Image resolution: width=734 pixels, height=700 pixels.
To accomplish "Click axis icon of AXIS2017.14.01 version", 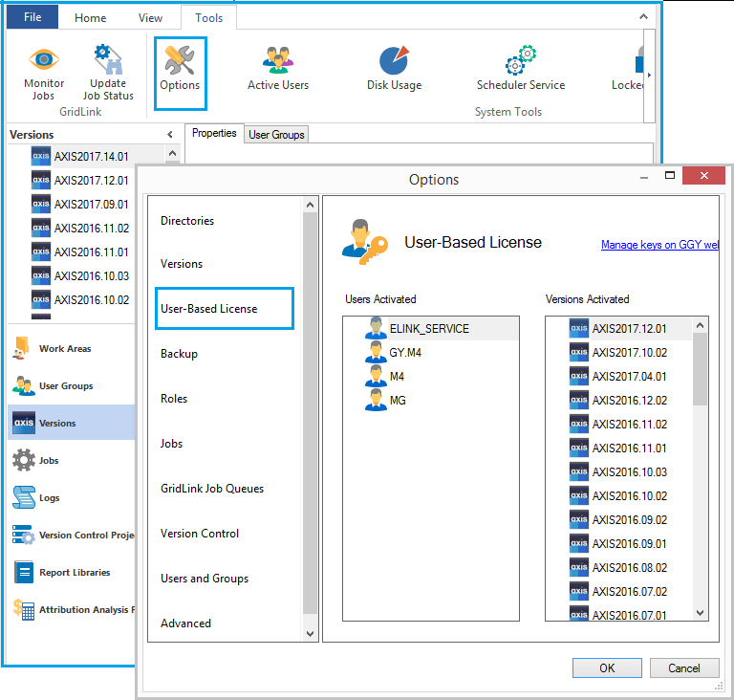I will coord(41,156).
